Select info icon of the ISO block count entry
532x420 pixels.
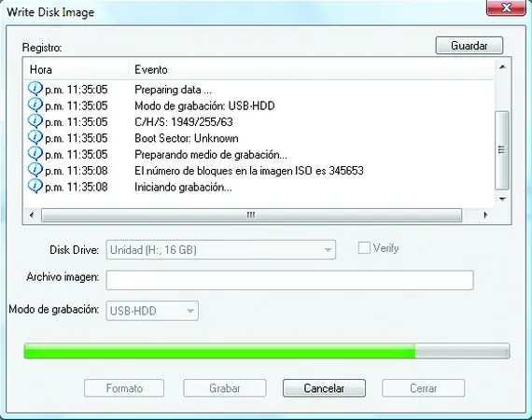[35, 170]
